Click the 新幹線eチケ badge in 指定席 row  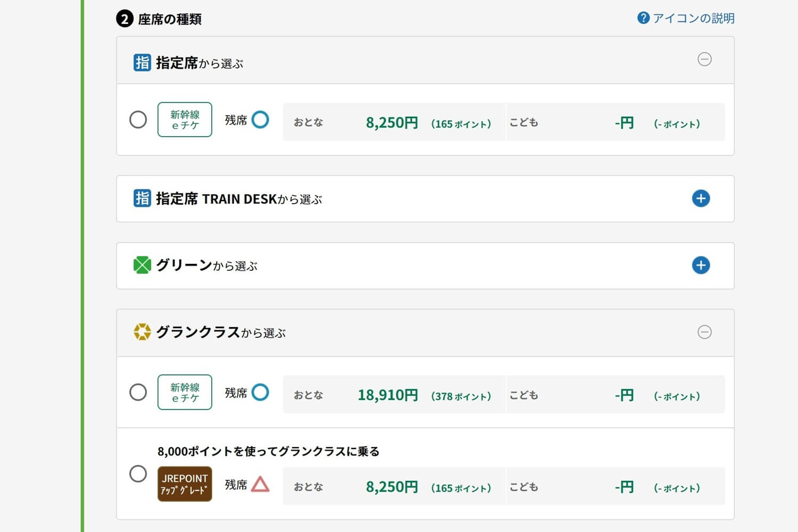pyautogui.click(x=185, y=120)
